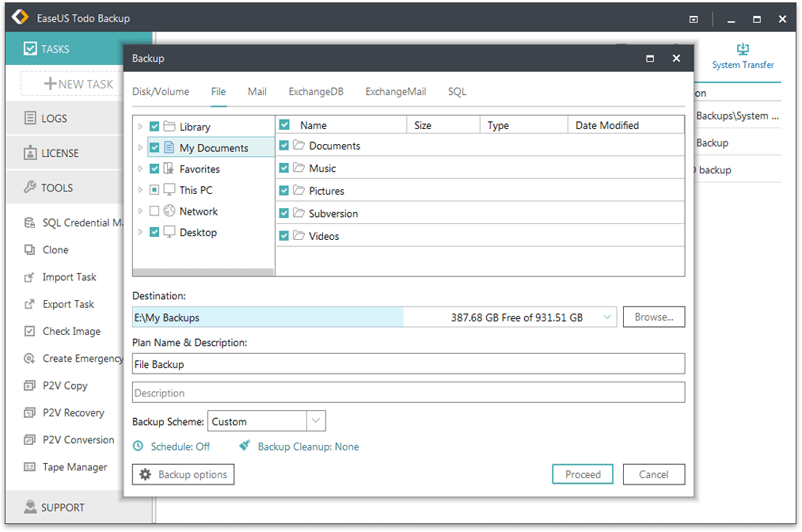
Task: Open Schedule: Off settings link
Action: [180, 446]
